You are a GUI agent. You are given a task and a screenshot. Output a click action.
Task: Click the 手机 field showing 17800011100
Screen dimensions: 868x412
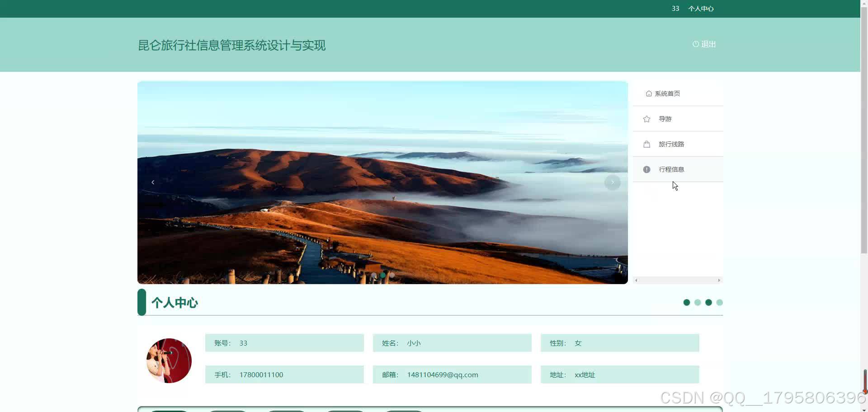click(x=284, y=375)
